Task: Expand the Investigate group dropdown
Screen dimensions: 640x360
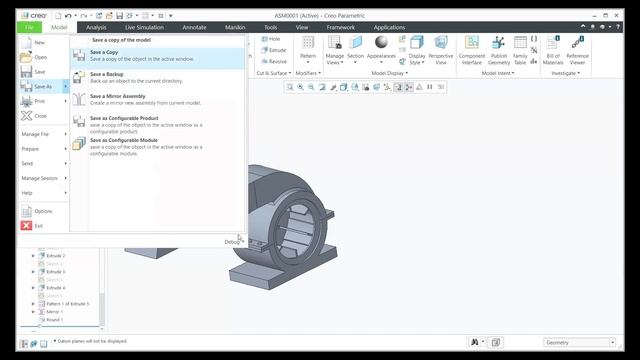Action: click(566, 73)
